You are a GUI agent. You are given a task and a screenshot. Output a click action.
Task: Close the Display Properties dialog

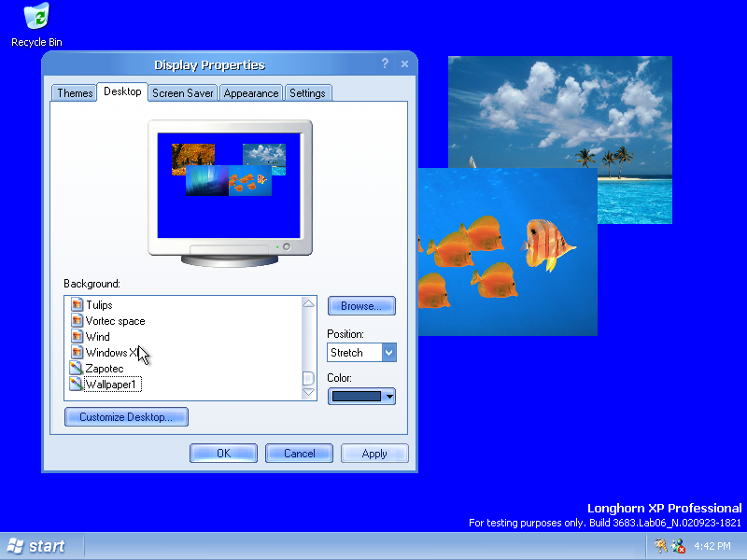pyautogui.click(x=404, y=63)
